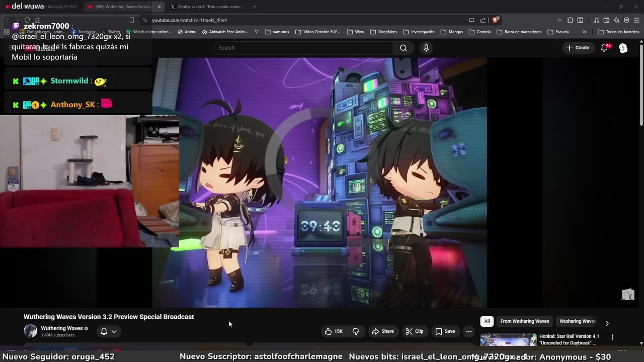Open Brave VPN shield icon
The width and height of the screenshot is (644, 362).
click(626, 20)
